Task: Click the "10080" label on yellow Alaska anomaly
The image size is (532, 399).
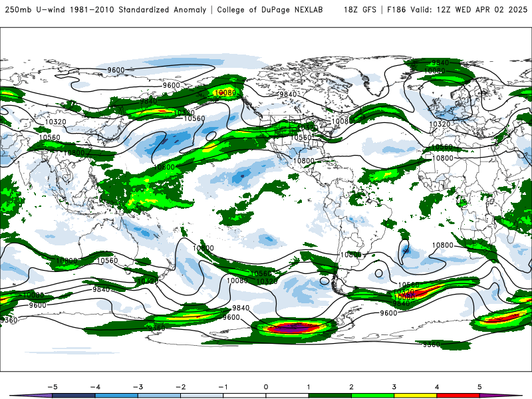Action: [x=225, y=92]
